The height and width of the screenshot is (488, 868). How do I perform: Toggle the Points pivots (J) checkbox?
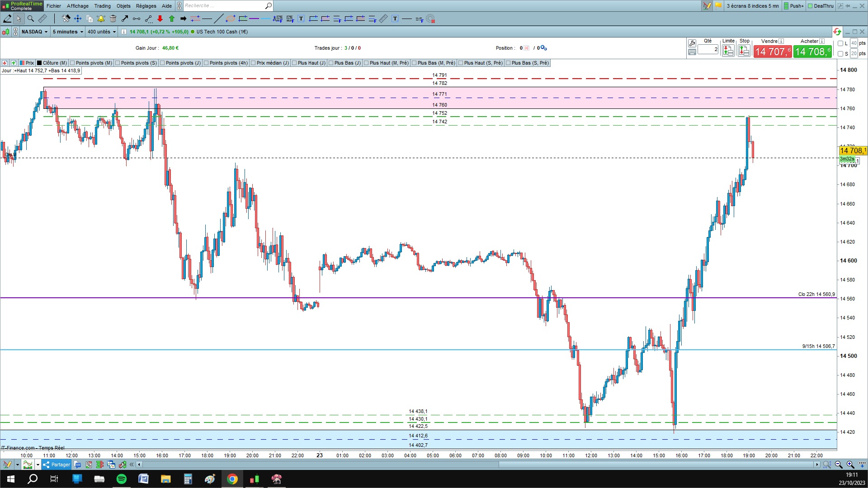[x=162, y=63]
